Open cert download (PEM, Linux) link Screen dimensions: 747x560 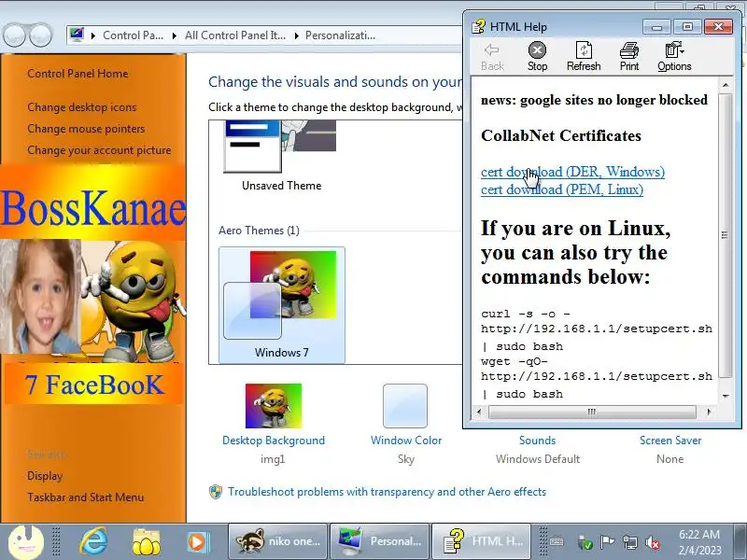[x=562, y=189]
